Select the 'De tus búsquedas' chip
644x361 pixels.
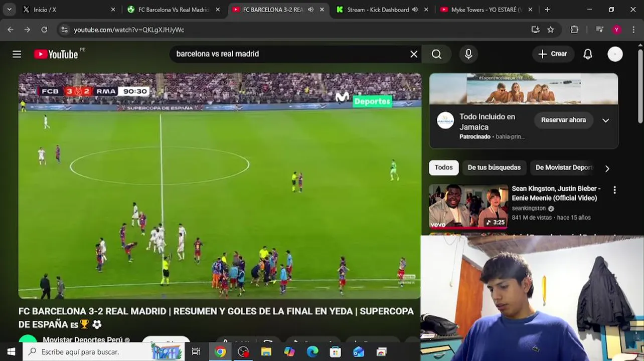(x=494, y=167)
